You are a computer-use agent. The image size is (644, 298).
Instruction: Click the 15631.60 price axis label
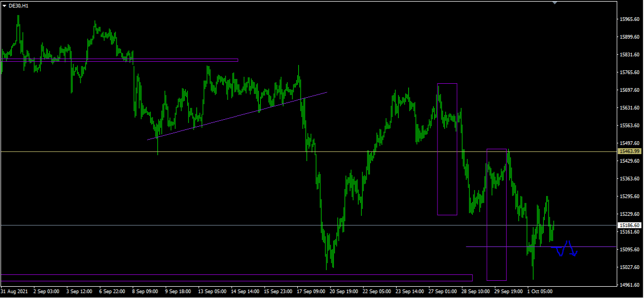click(x=629, y=108)
